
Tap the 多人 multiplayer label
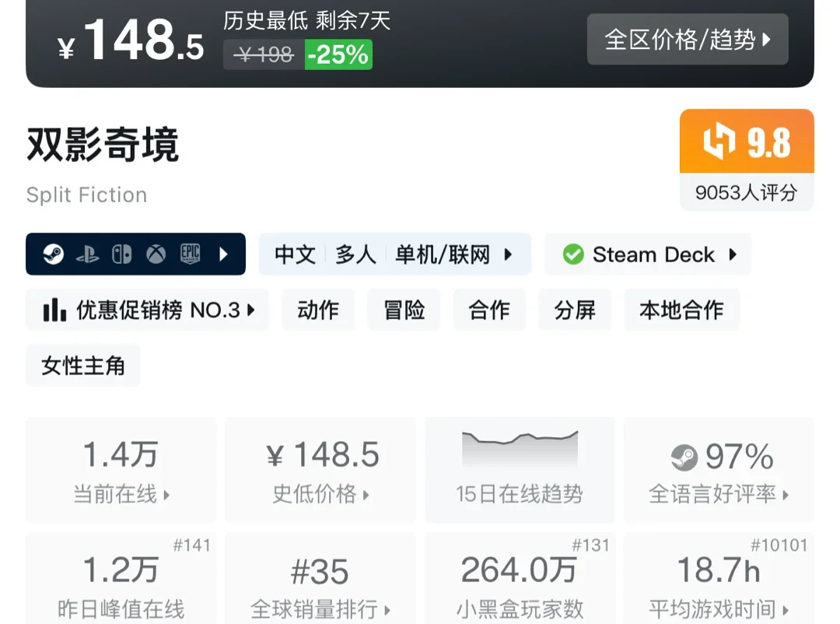point(355,254)
